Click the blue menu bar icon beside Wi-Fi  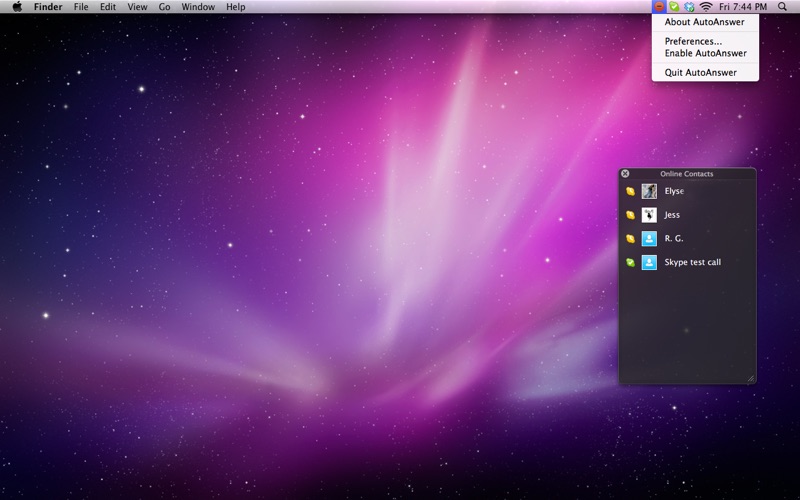point(689,7)
